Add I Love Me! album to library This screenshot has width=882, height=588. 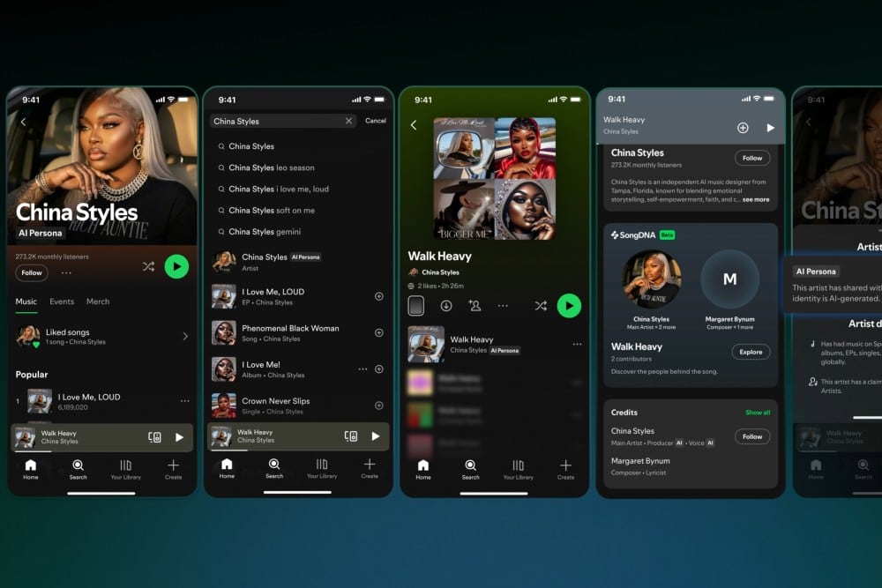[379, 369]
